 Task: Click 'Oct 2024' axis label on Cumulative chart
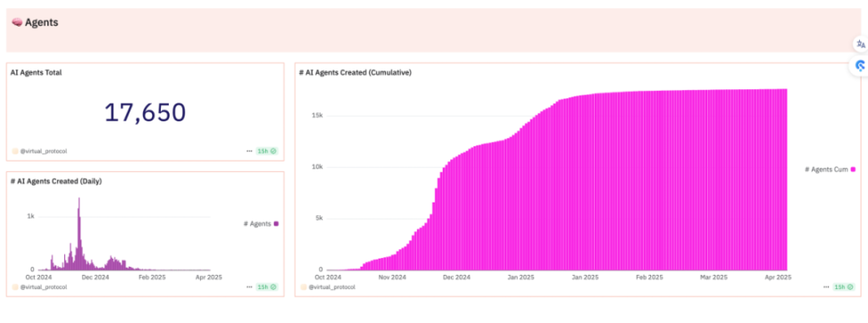329,277
